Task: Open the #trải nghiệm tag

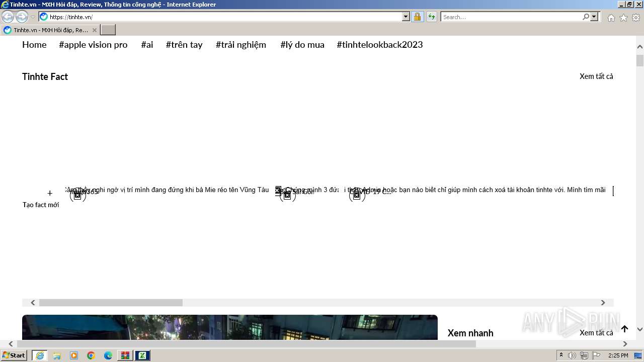Action: pos(241,45)
